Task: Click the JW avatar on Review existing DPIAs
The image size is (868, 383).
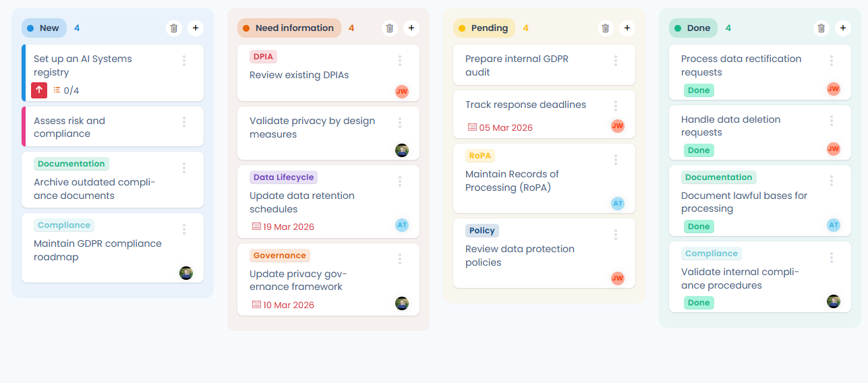Action: pos(402,91)
